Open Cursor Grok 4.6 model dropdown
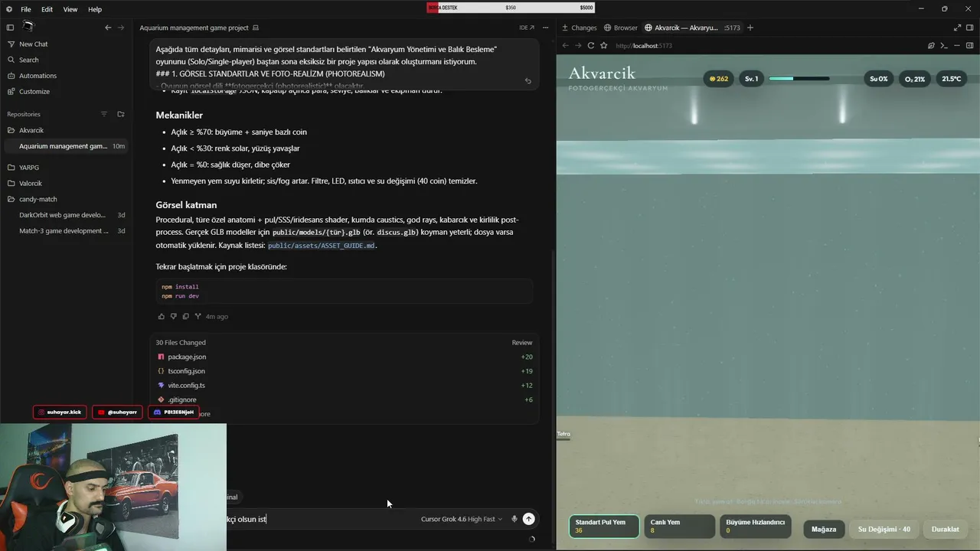This screenshot has height=551, width=980. pyautogui.click(x=461, y=519)
